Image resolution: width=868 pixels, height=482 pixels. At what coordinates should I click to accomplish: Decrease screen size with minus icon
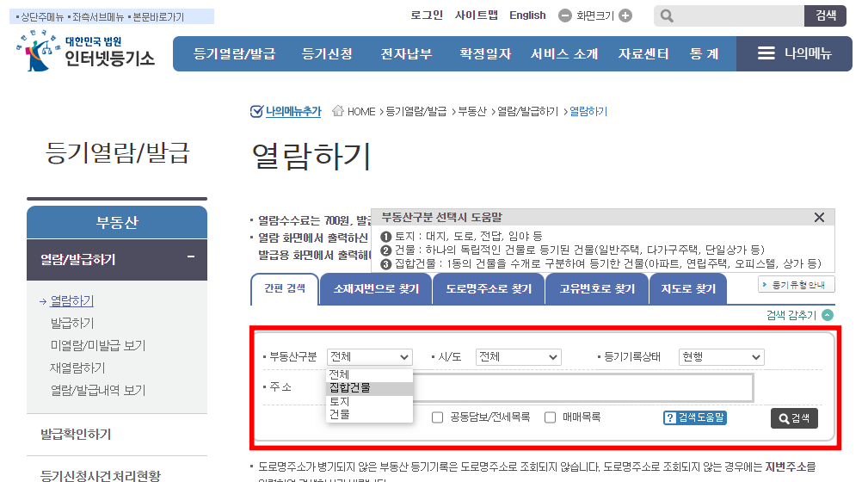(x=564, y=15)
